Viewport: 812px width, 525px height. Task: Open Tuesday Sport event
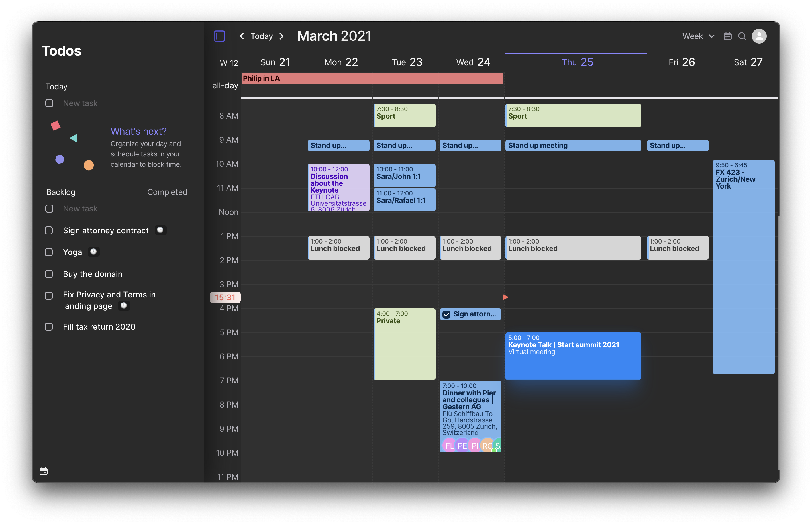pyautogui.click(x=404, y=115)
